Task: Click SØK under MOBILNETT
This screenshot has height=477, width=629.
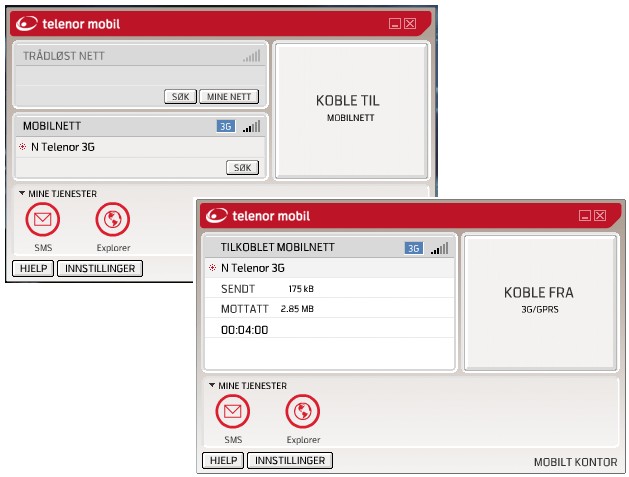Action: (242, 167)
